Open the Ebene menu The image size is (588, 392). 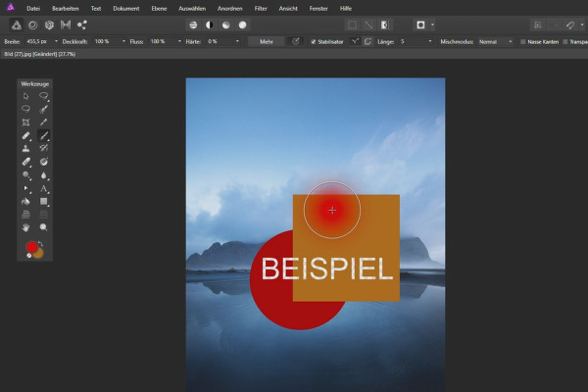159,8
